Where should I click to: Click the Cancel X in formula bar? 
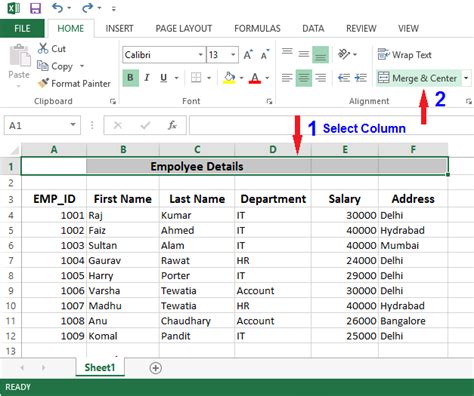[118, 125]
